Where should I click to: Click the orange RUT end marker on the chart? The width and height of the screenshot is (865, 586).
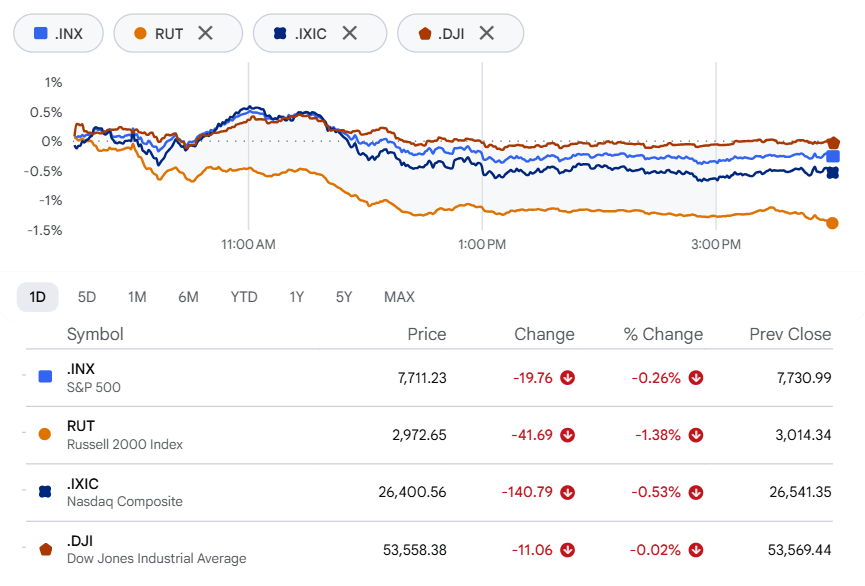tap(832, 223)
